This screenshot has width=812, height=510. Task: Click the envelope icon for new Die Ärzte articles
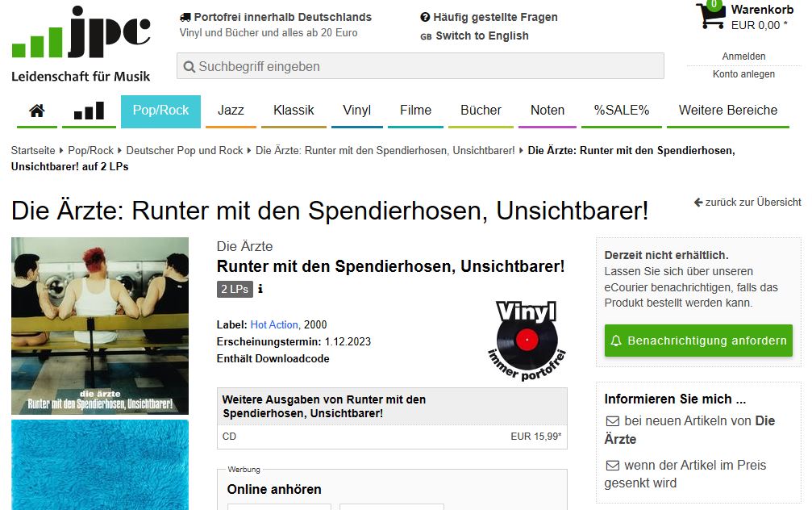click(x=613, y=421)
